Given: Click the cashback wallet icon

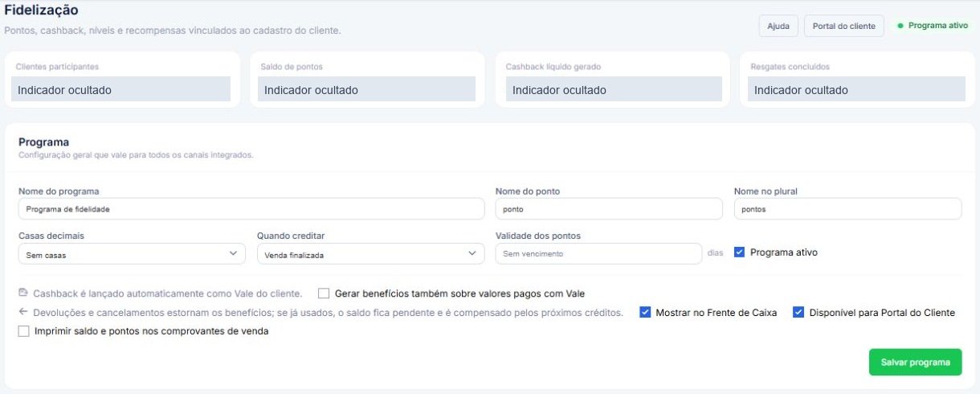Looking at the screenshot, I should [x=23, y=293].
